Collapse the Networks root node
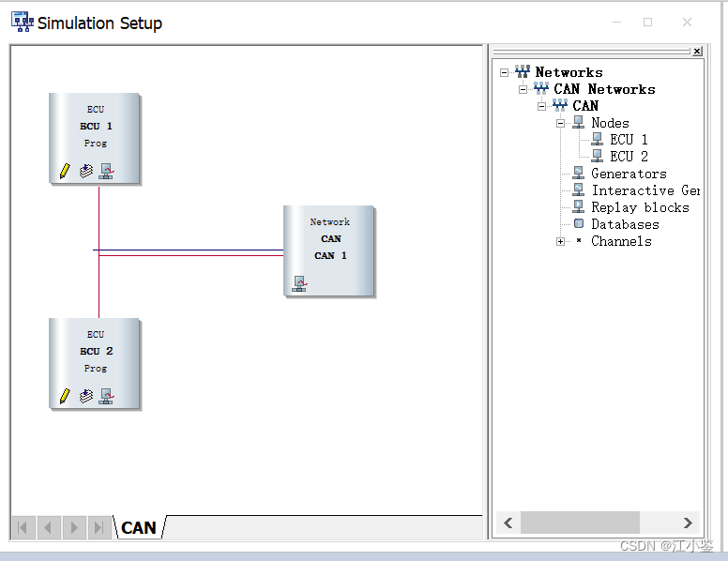The image size is (728, 561). (504, 72)
